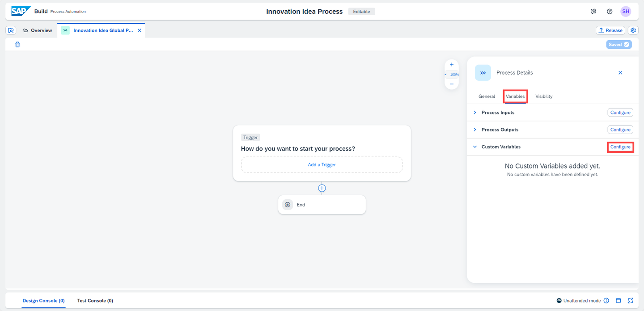
Task: Click the Trigger label tag
Action: [x=250, y=138]
